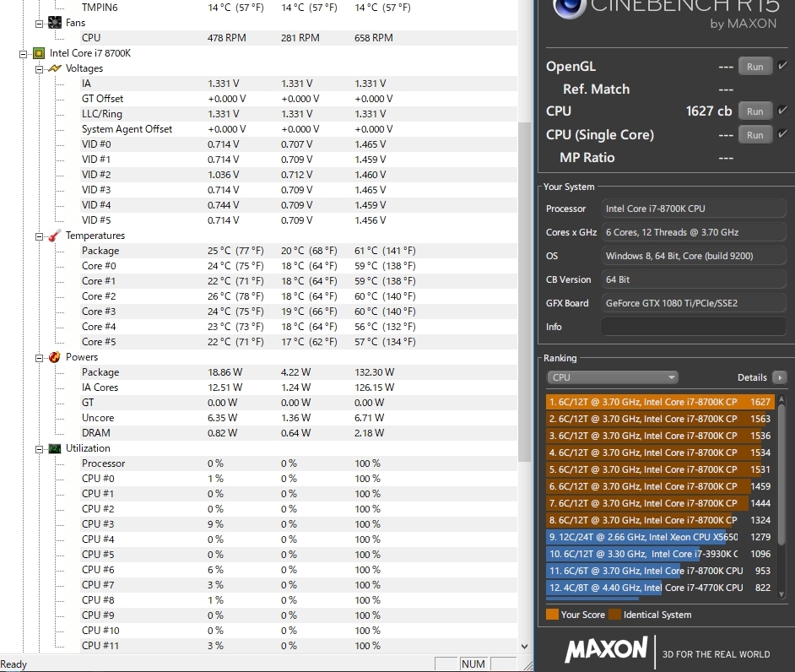
Task: Select the IA Cores power row
Action: [299, 387]
